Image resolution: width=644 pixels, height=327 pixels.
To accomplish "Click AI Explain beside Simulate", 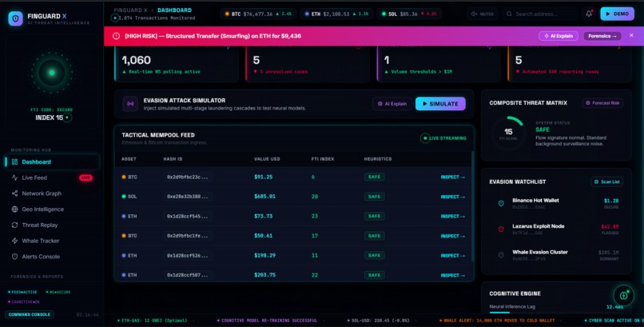I will click(x=392, y=104).
